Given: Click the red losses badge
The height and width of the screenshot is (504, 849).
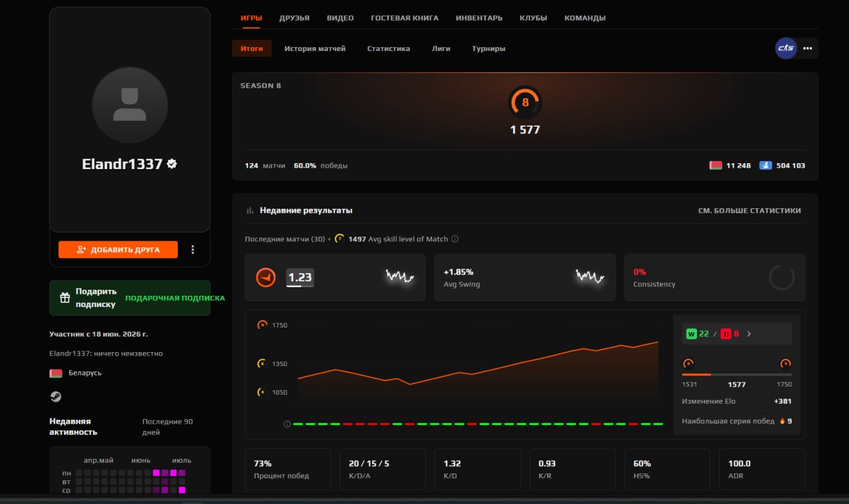Looking at the screenshot, I should click(x=726, y=334).
